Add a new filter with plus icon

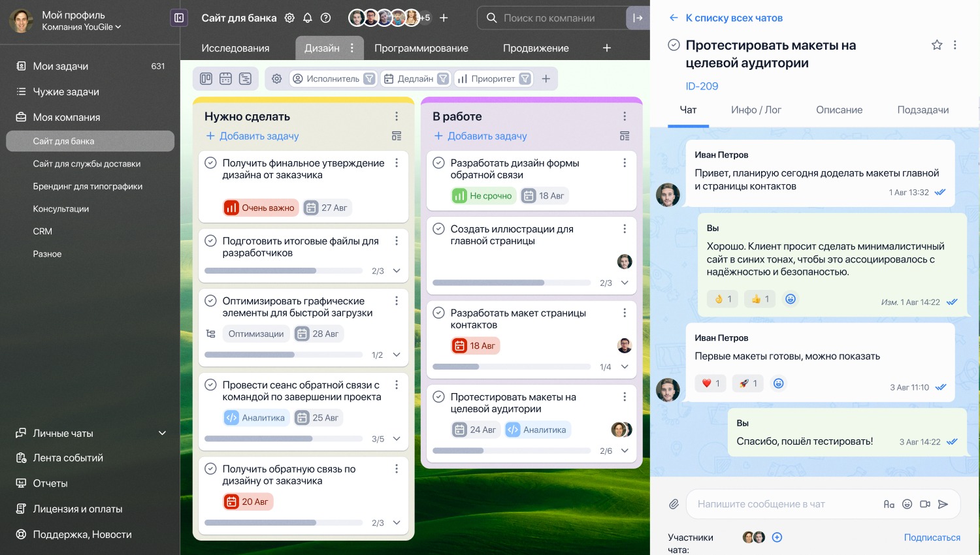coord(546,78)
